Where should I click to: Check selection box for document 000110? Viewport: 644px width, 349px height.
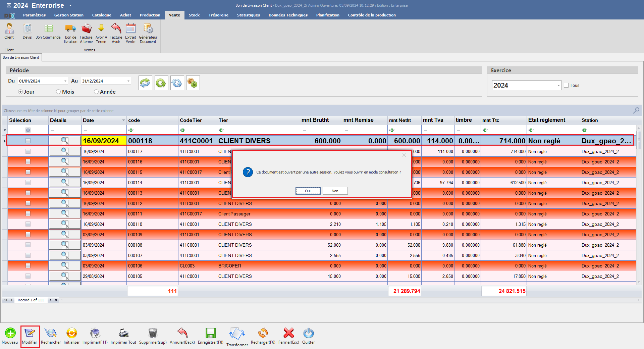[28, 224]
